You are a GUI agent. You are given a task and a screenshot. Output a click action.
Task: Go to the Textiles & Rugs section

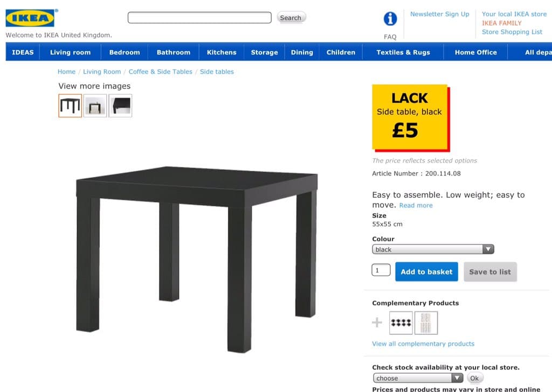tap(403, 52)
